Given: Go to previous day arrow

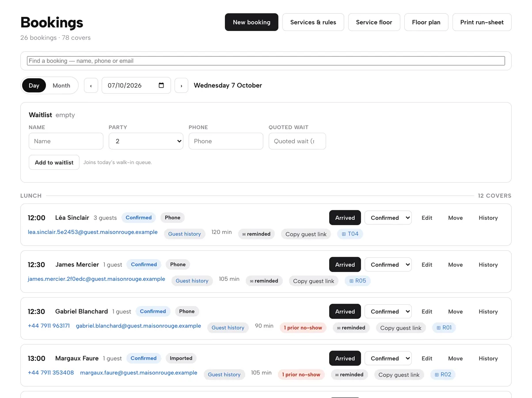Looking at the screenshot, I should click(91, 85).
